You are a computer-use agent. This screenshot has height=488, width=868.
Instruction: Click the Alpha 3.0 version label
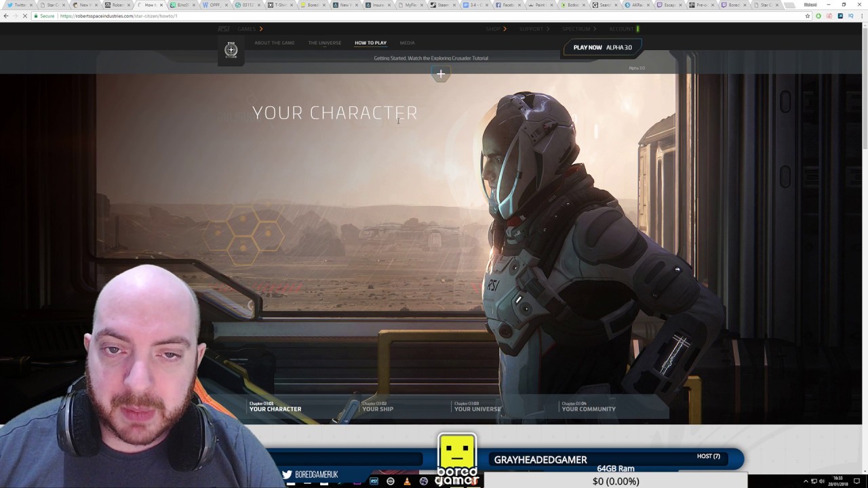[637, 68]
